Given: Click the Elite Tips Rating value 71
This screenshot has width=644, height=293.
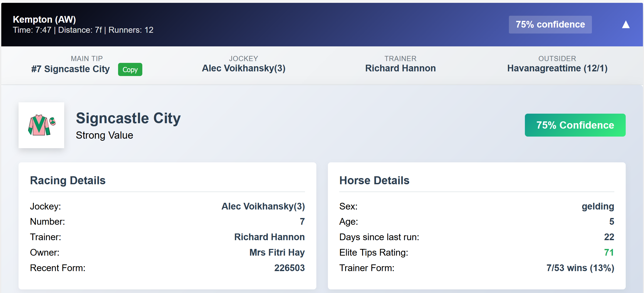Looking at the screenshot, I should tap(609, 253).
